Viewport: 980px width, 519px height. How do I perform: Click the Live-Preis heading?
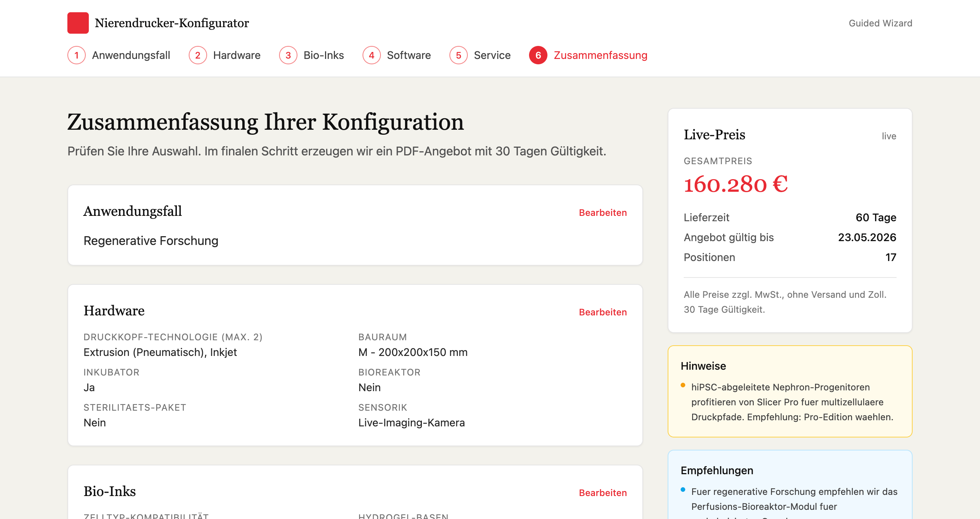click(x=714, y=135)
